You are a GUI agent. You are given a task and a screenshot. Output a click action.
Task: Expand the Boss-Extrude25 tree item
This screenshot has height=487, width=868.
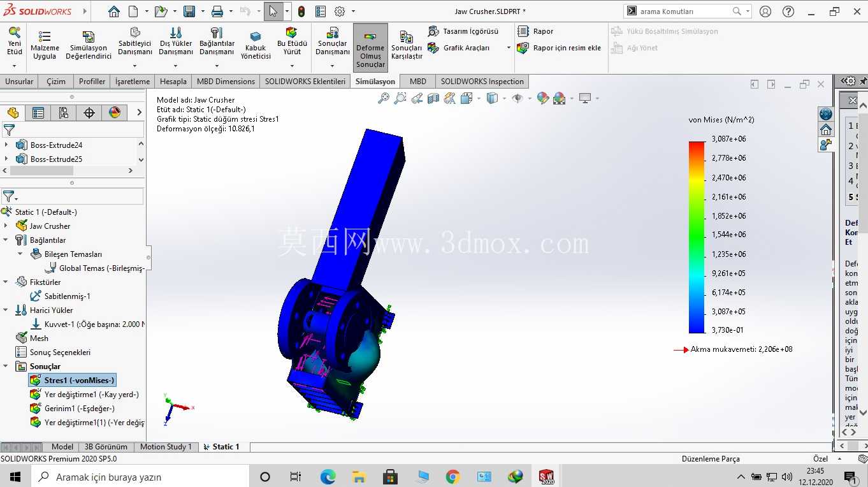click(6, 159)
